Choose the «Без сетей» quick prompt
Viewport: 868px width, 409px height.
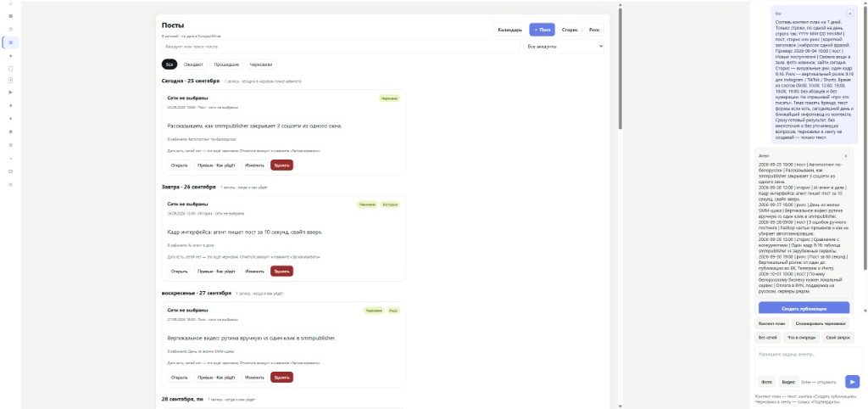[767, 337]
